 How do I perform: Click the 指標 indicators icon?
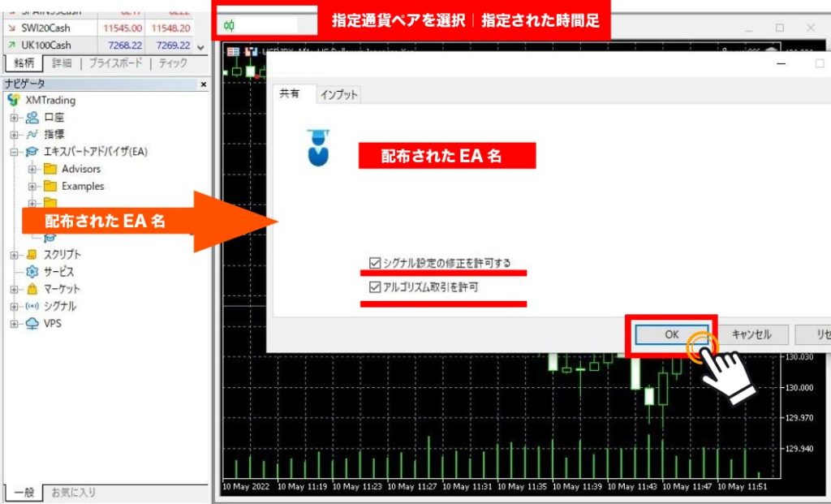coord(32,134)
